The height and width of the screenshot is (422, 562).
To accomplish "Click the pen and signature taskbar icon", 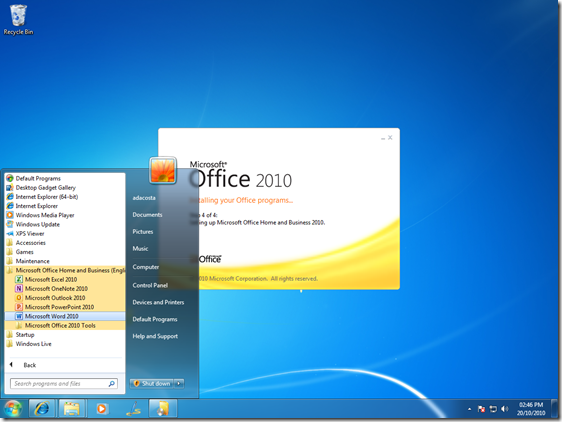I will (x=133, y=409).
